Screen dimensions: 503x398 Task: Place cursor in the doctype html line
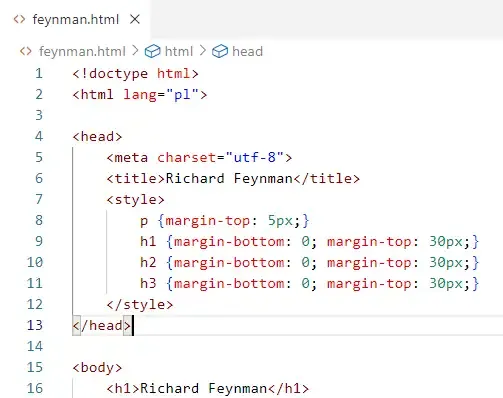pyautogui.click(x=136, y=74)
